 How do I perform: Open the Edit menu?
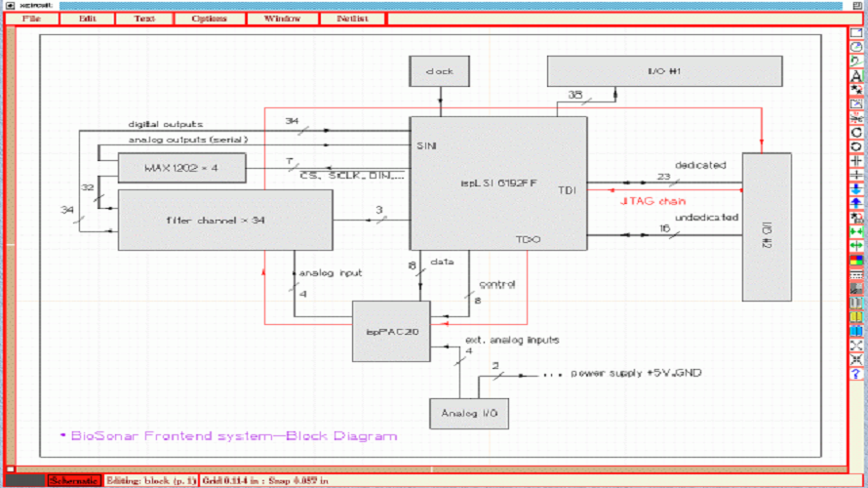click(88, 19)
